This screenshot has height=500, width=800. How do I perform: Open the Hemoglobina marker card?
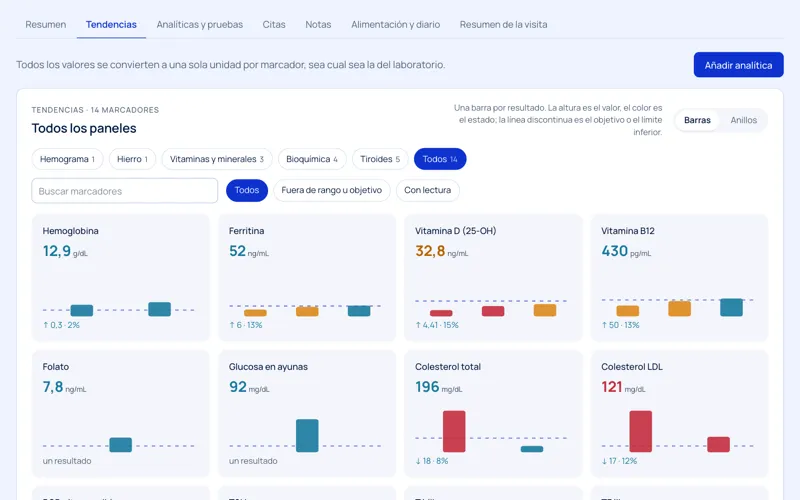120,278
